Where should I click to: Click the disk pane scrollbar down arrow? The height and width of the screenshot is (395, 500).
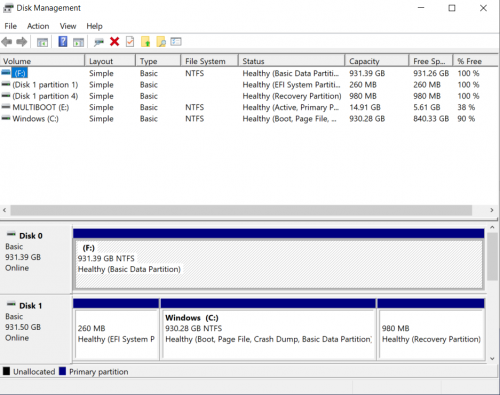(x=492, y=359)
